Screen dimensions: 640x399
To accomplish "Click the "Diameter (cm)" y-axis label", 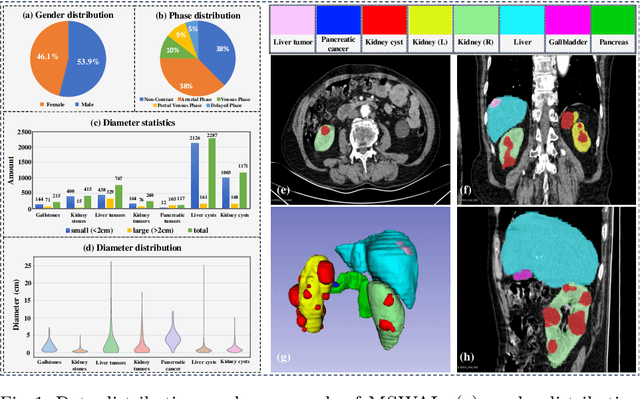I will [16, 305].
